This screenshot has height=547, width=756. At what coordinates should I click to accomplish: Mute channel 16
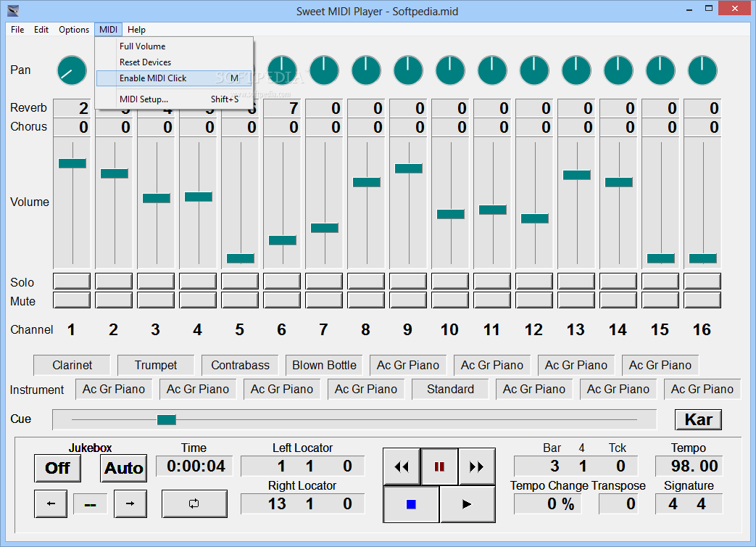[x=702, y=300]
